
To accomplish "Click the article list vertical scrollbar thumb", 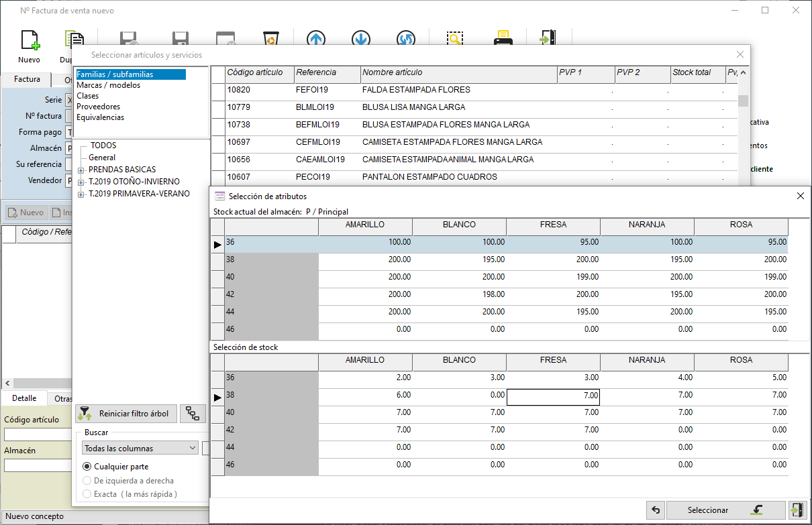I will click(x=743, y=101).
